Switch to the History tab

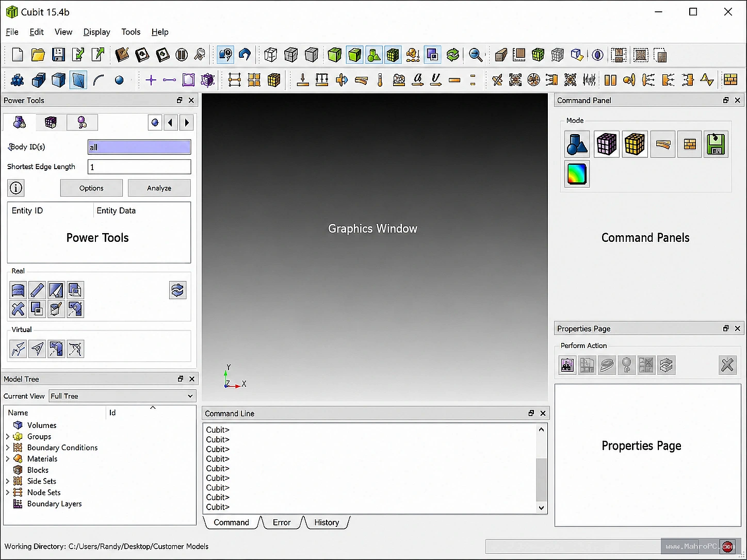[x=327, y=522]
